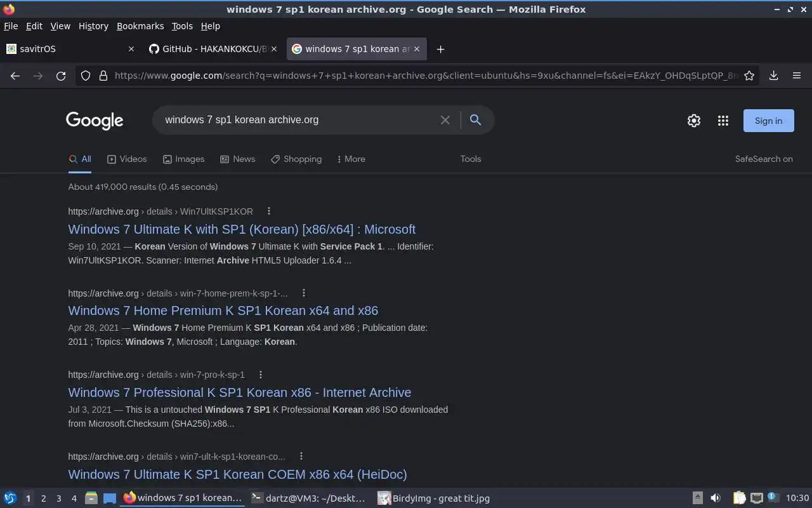The width and height of the screenshot is (812, 508).
Task: Open the Edit menu
Action: pyautogui.click(x=34, y=26)
